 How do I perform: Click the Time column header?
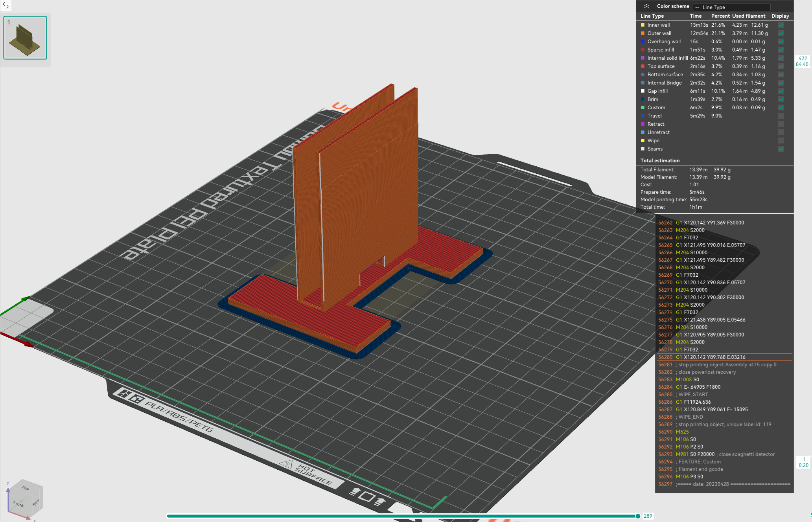(696, 16)
